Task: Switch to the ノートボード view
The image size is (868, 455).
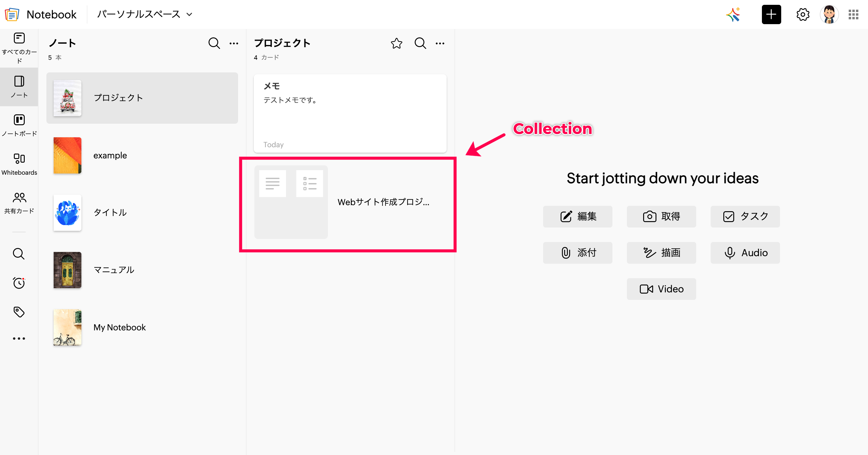Action: tap(19, 125)
